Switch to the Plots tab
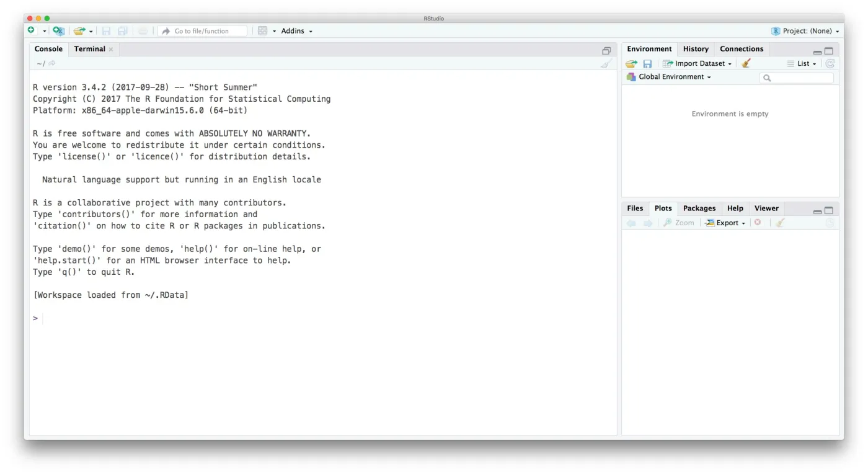Screen dimensions: 868x474 663,208
